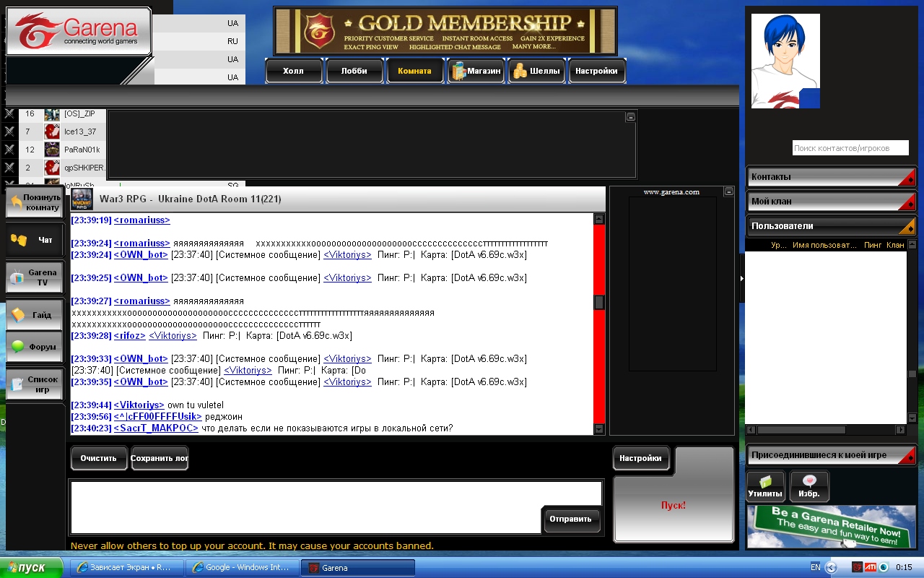Toggle the right sidebar collapse handle
924x578 pixels.
pyautogui.click(x=741, y=277)
